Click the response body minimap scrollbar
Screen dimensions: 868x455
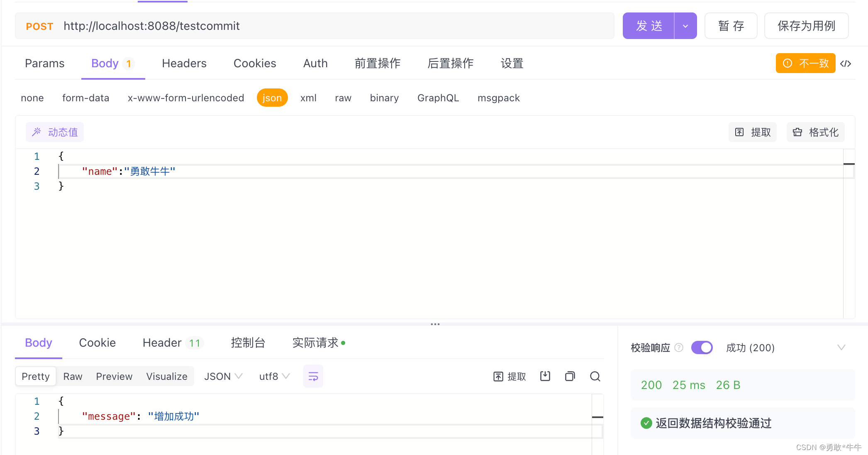point(597,423)
